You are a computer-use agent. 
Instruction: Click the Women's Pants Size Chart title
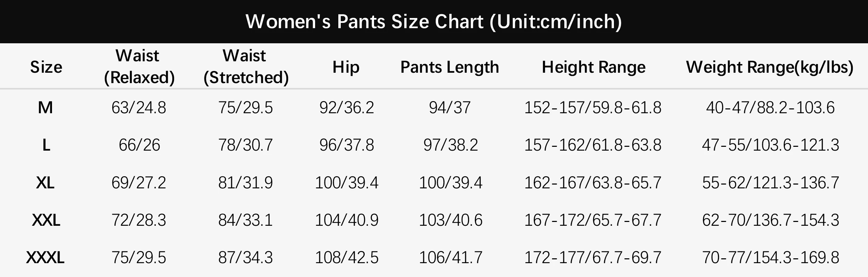click(x=434, y=21)
